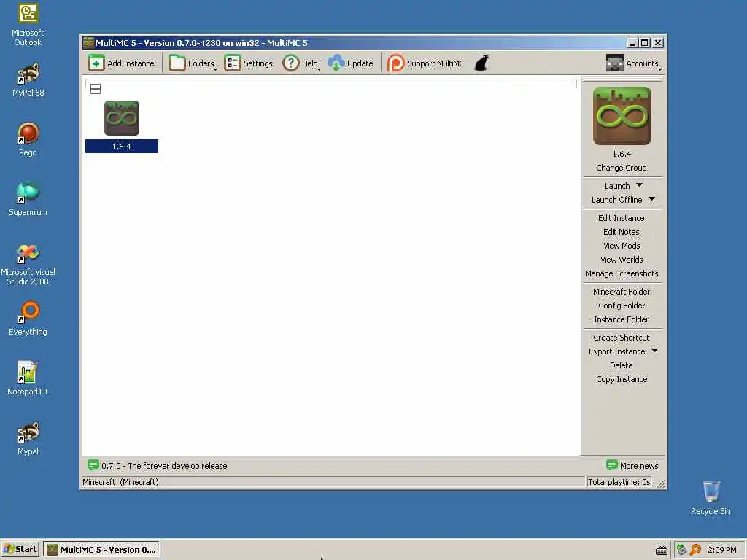Click the black cat icon in toolbar
The image size is (747, 560).
coord(481,63)
